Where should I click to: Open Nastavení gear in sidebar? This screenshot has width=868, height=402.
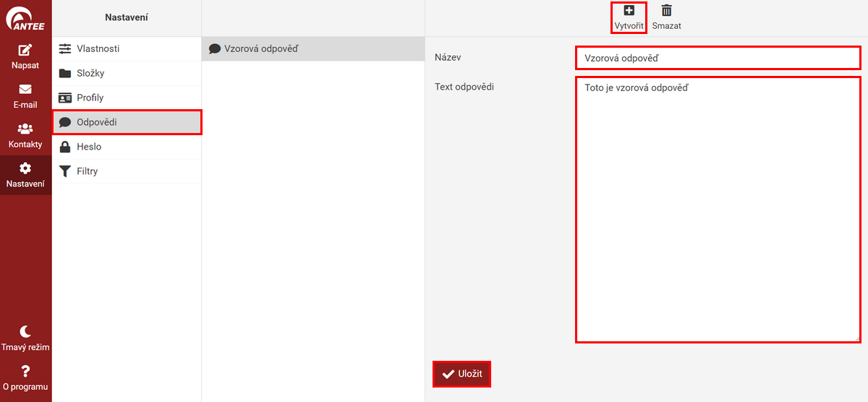tap(25, 175)
